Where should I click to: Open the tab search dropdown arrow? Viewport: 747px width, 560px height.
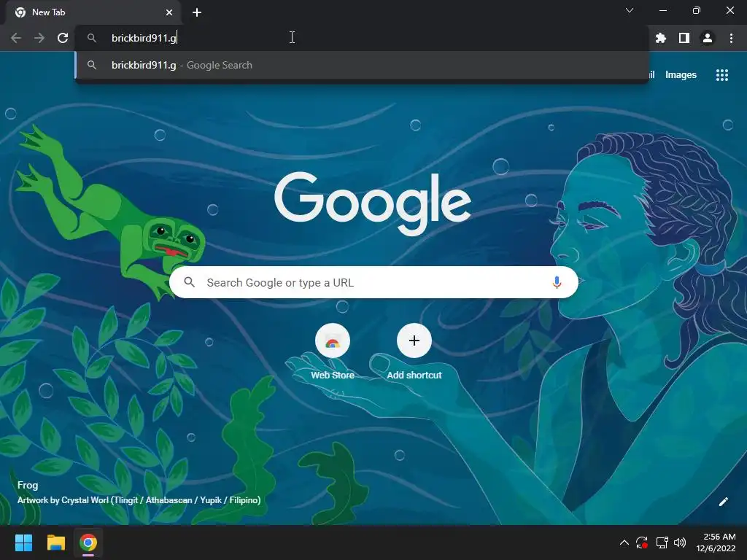(630, 10)
